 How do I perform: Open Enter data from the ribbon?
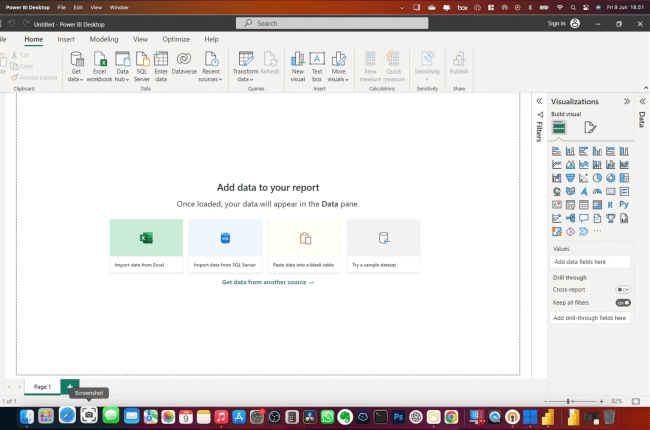161,66
